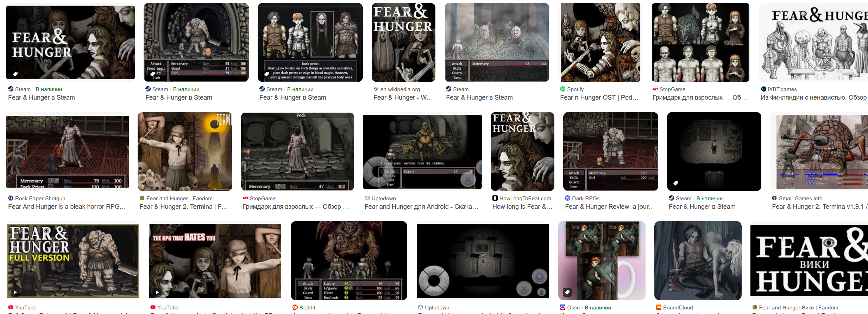Screen dimensions: 868x314
Task: Click the 'Fear and Hunger Вики | Fandom' source label
Action: coord(799,308)
